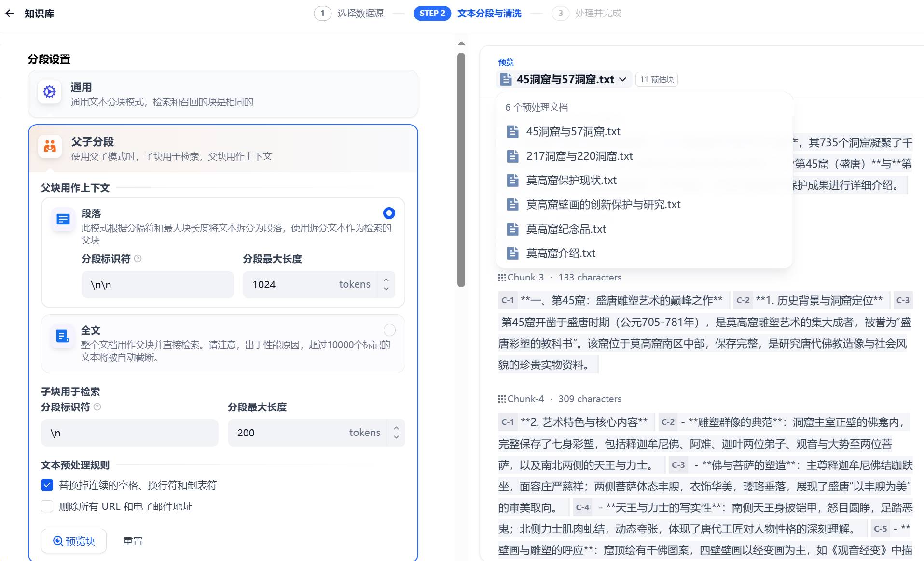
Task: Click the 预览块 preview button
Action: tap(74, 541)
